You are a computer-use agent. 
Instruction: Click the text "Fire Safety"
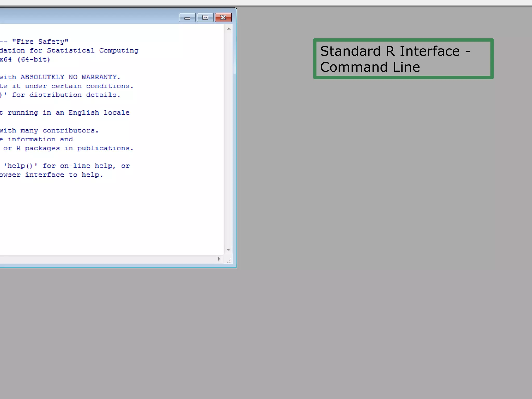(40, 42)
